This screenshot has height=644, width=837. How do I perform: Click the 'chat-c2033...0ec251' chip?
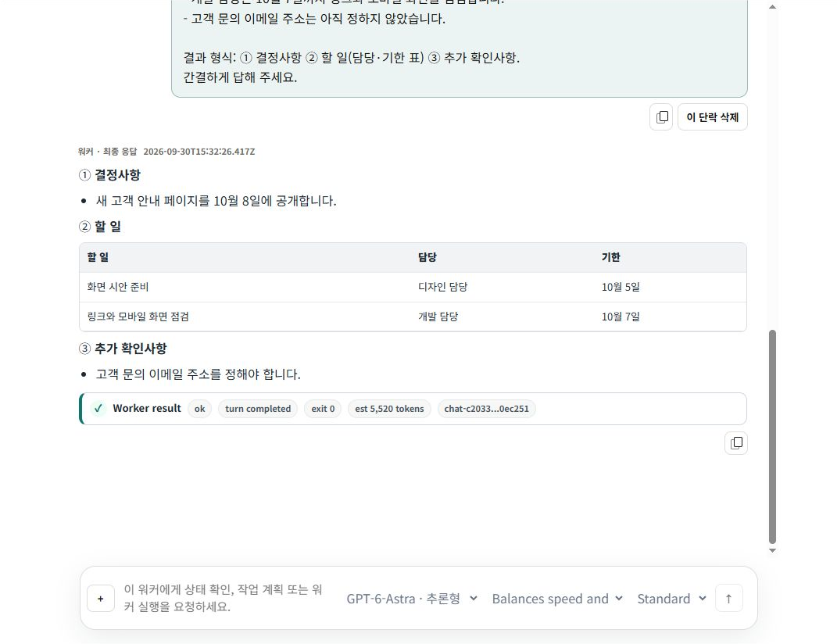point(486,409)
